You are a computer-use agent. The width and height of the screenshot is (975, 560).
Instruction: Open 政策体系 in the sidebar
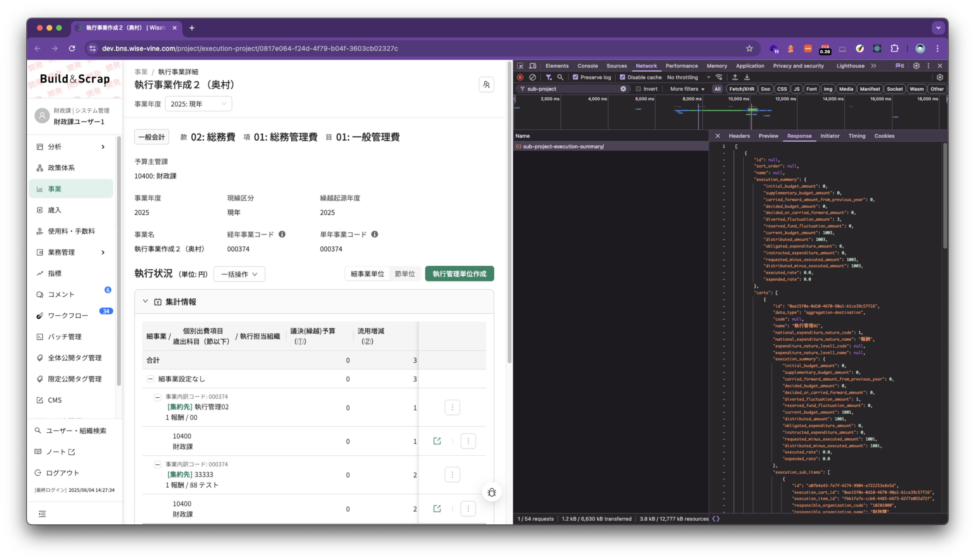point(71,168)
